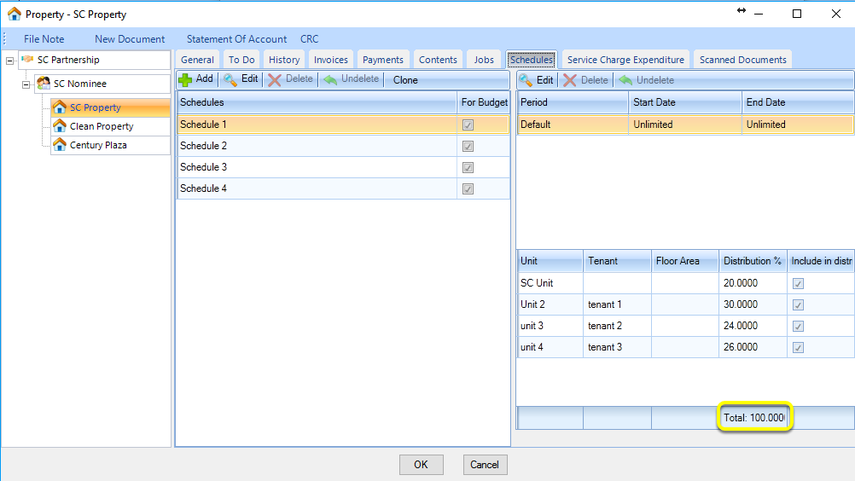Screen dimensions: 855x481
Task: Open the File Note menu
Action: 44,39
